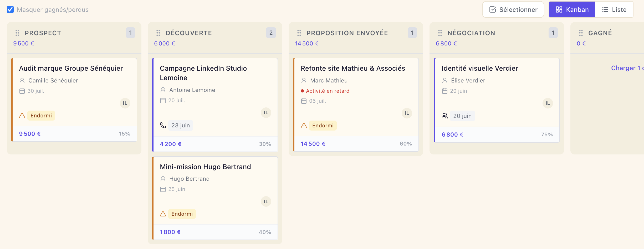Click the 75% probability value

point(547,134)
